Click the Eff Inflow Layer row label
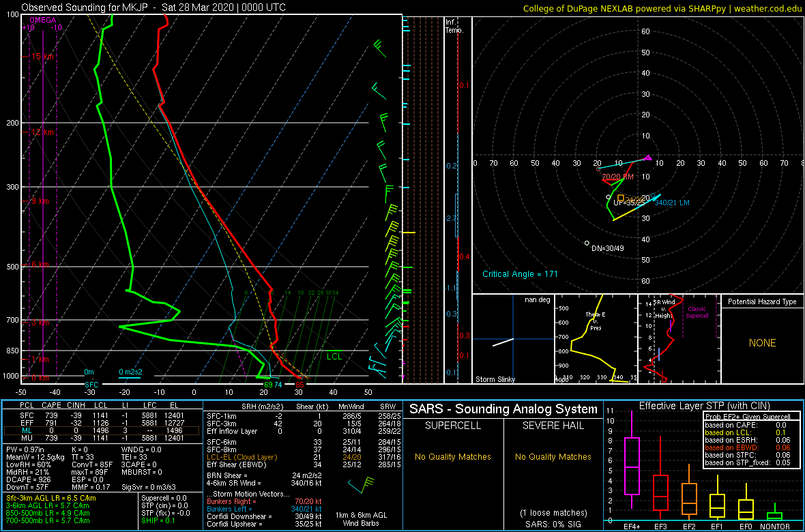The height and width of the screenshot is (532, 805). (232, 430)
